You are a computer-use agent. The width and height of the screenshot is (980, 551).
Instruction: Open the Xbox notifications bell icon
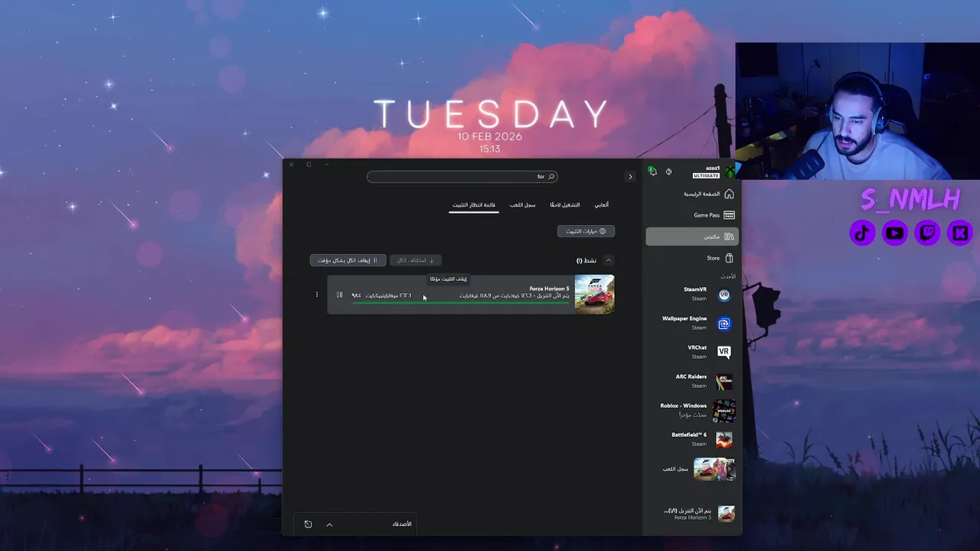(652, 171)
